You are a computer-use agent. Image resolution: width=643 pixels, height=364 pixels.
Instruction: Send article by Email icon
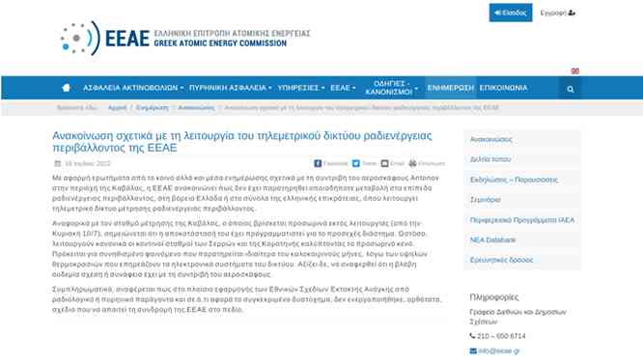click(384, 163)
